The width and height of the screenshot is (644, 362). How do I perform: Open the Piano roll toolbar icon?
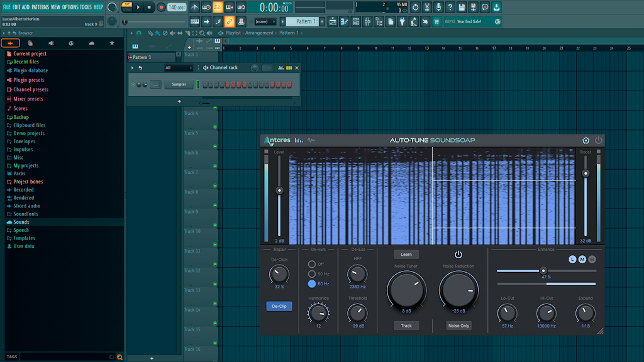[344, 21]
